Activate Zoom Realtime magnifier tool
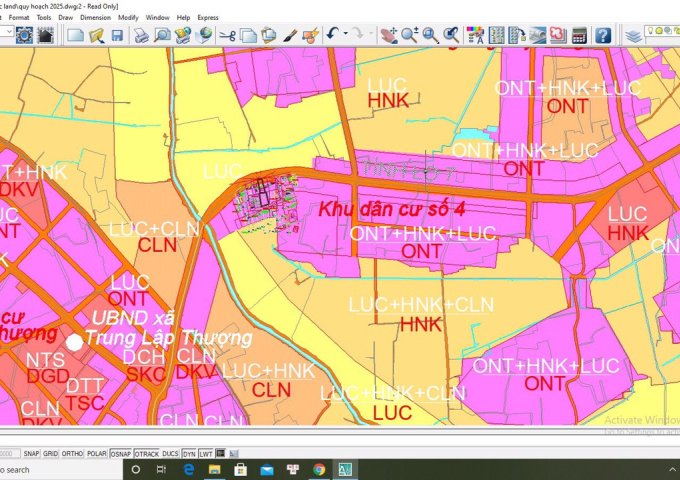This screenshot has height=480, width=680. [x=409, y=35]
